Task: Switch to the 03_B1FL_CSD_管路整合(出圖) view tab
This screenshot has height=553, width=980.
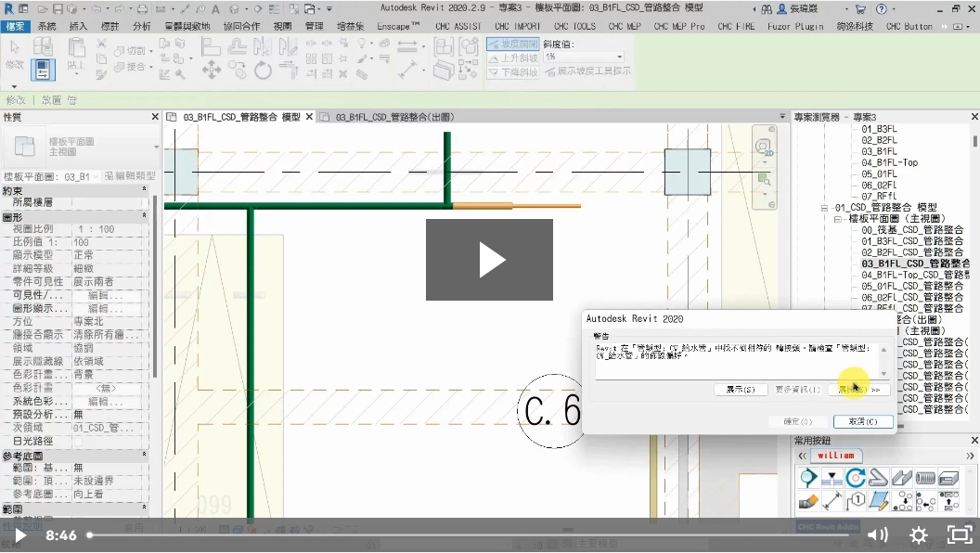Action: 394,117
